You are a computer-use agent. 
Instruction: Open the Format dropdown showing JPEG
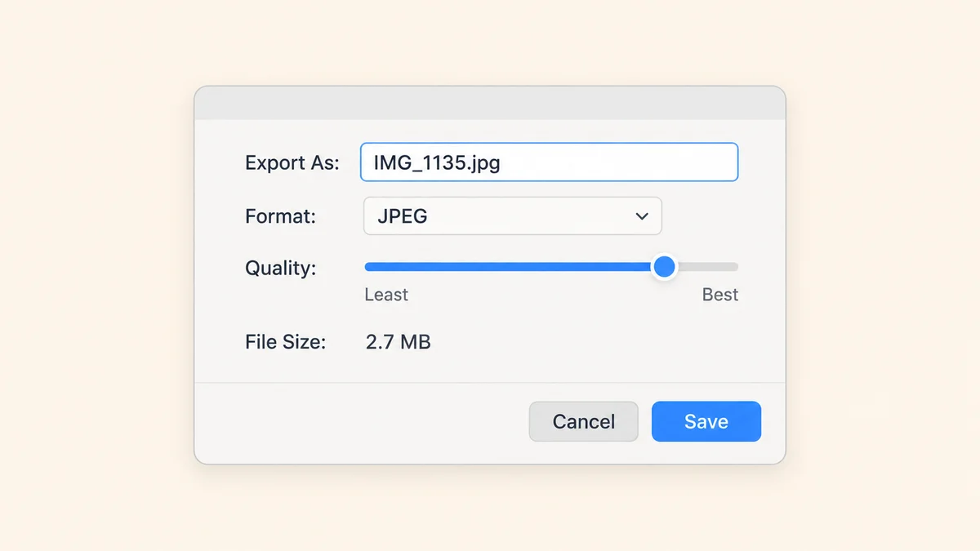[x=513, y=216]
